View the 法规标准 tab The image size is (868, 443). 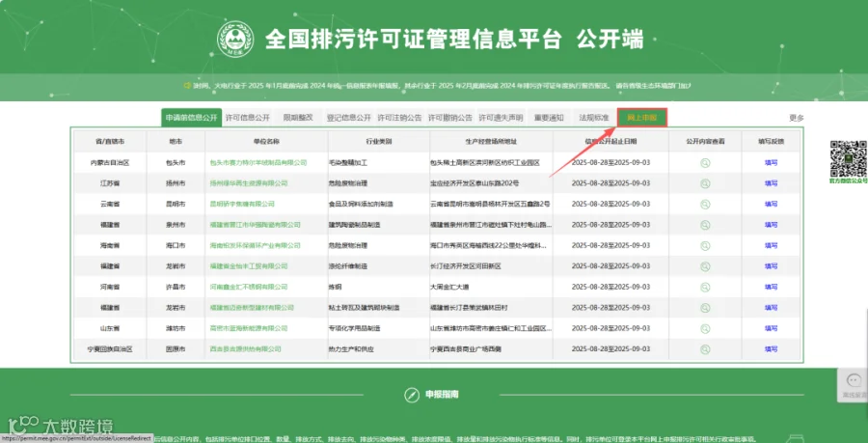[594, 118]
